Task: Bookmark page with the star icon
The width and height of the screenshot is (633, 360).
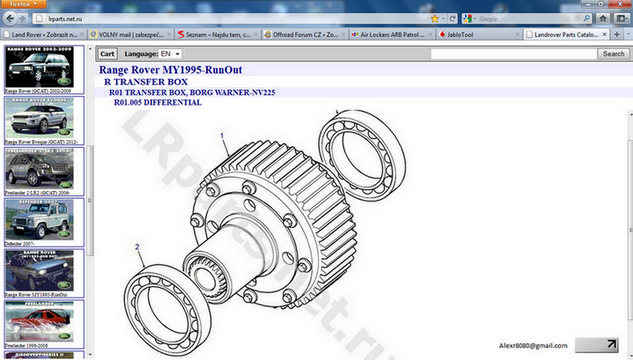Action: pos(435,19)
